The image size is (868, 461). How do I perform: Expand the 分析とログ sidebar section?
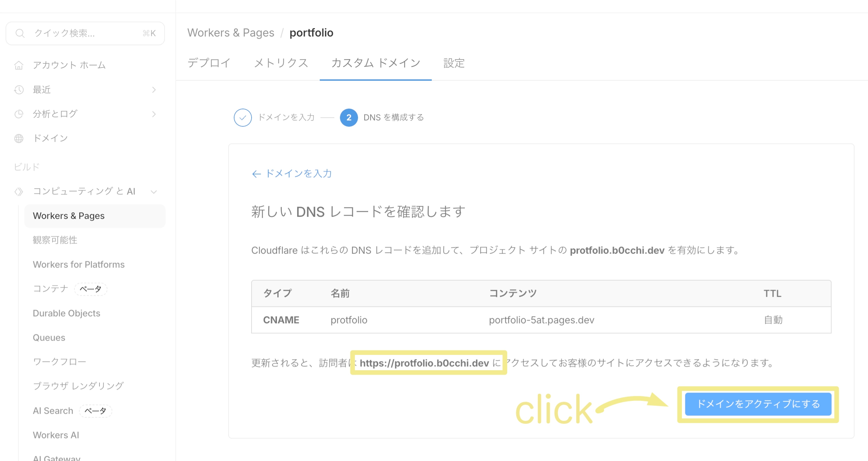click(154, 114)
